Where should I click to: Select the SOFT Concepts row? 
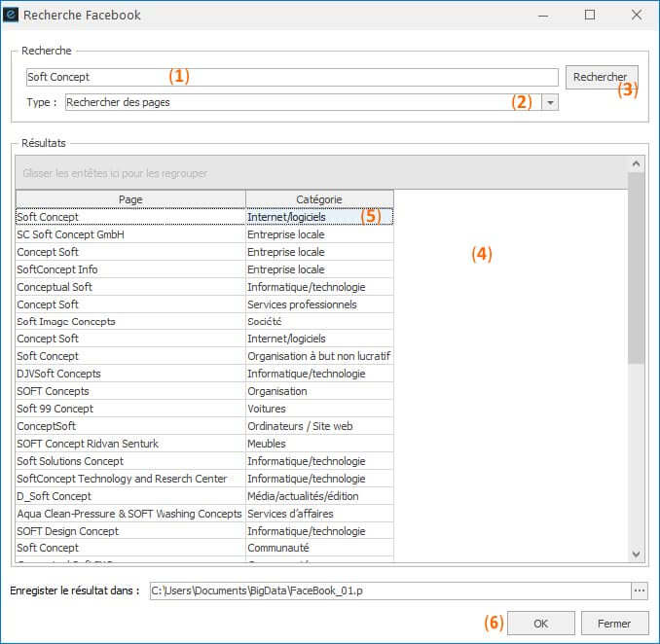[x=204, y=391]
